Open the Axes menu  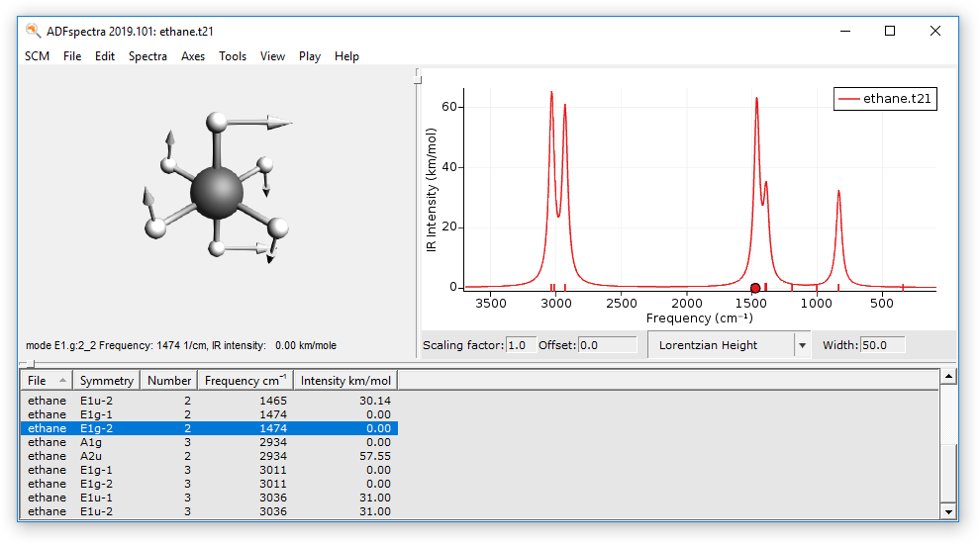[193, 56]
